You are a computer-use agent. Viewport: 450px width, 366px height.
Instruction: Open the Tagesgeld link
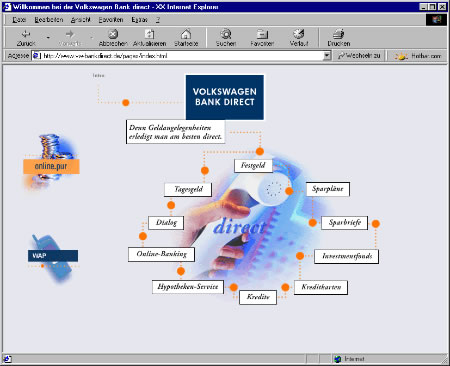(x=188, y=190)
